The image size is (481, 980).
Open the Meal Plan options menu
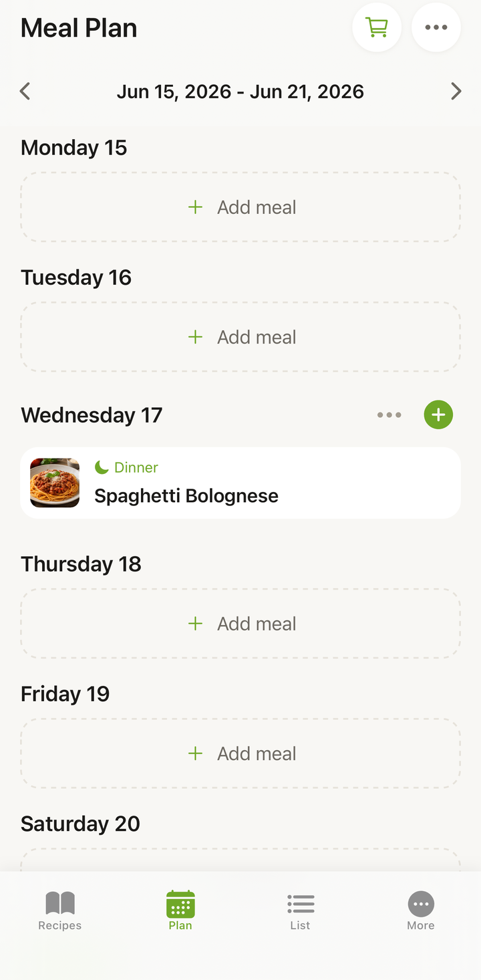[436, 27]
